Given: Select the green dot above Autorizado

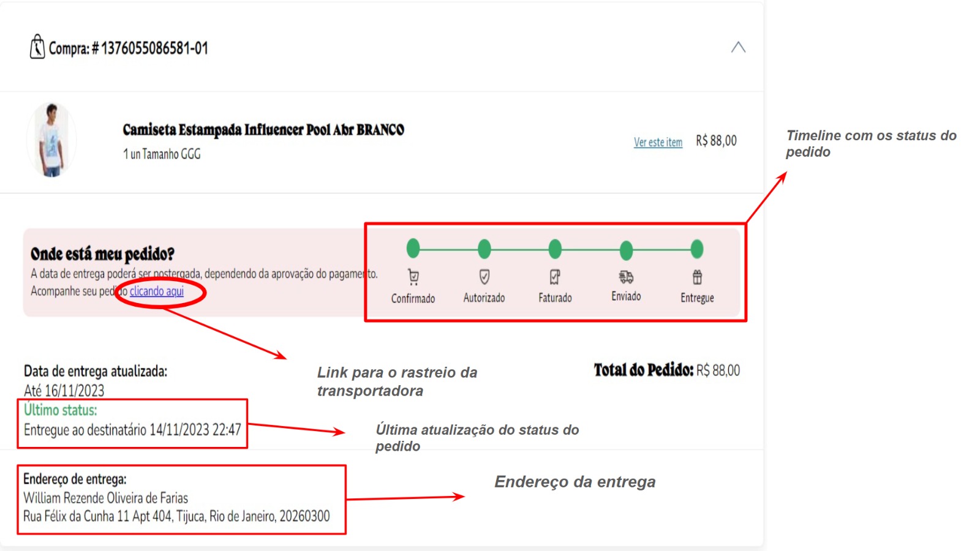Looking at the screenshot, I should click(484, 249).
